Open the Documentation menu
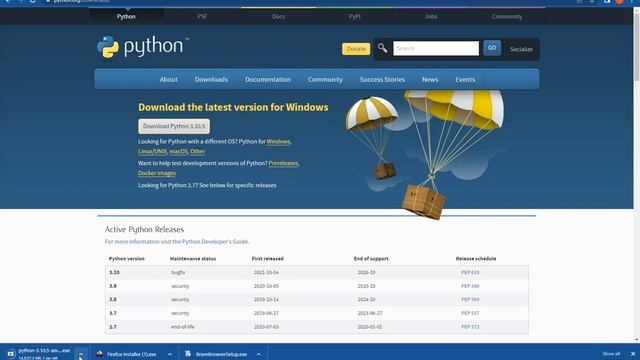 268,80
